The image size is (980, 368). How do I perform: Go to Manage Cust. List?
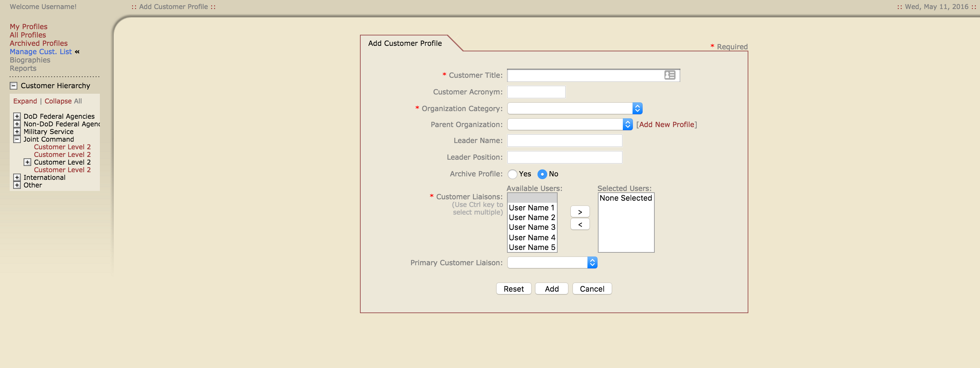pyautogui.click(x=41, y=51)
